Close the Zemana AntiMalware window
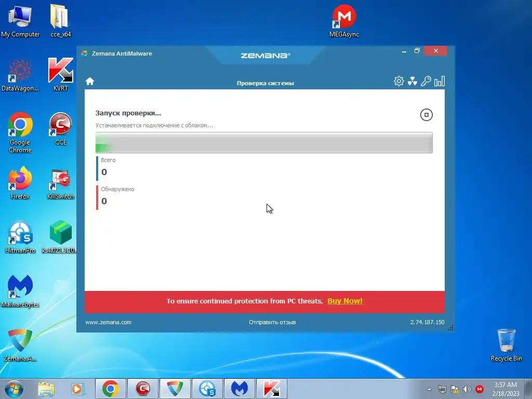Image resolution: width=532 pixels, height=399 pixels. (x=436, y=51)
